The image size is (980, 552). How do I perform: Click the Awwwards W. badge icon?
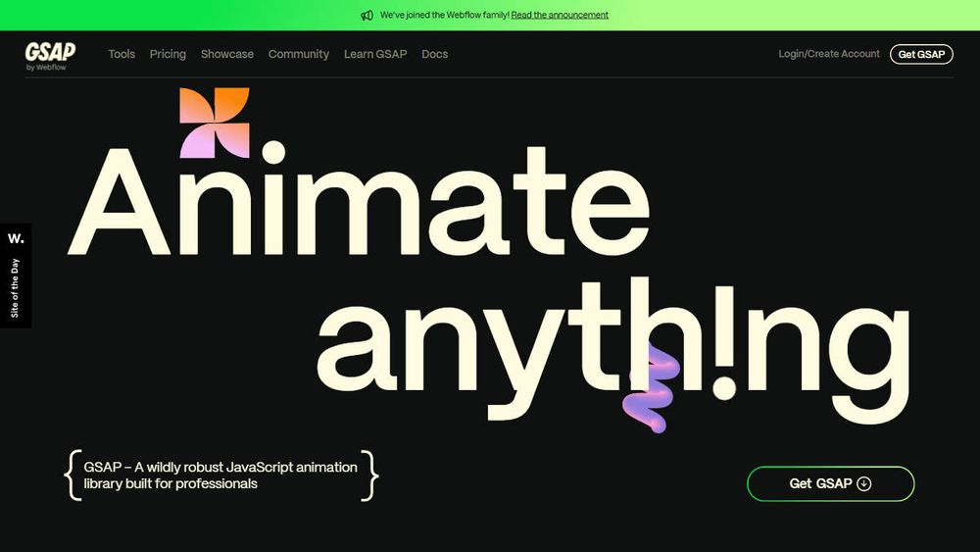click(16, 238)
